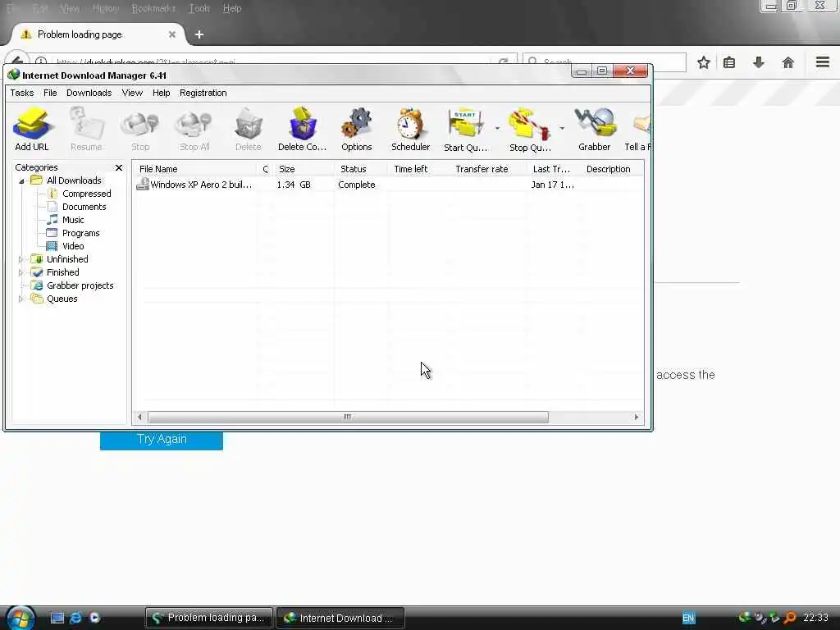Click the horizontal scrollbar thumb
Image resolution: width=840 pixels, height=630 pixels.
[348, 417]
